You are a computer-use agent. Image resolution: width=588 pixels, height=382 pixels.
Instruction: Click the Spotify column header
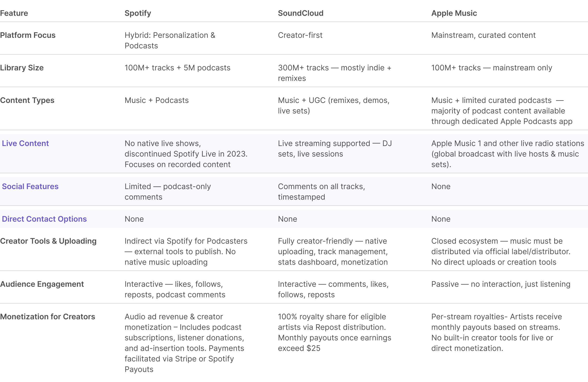[138, 13]
